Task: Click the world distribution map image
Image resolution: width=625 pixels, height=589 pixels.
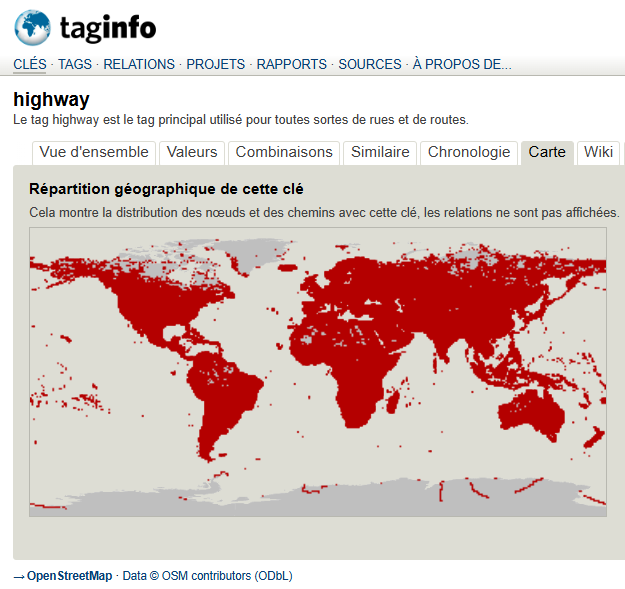Action: 318,372
